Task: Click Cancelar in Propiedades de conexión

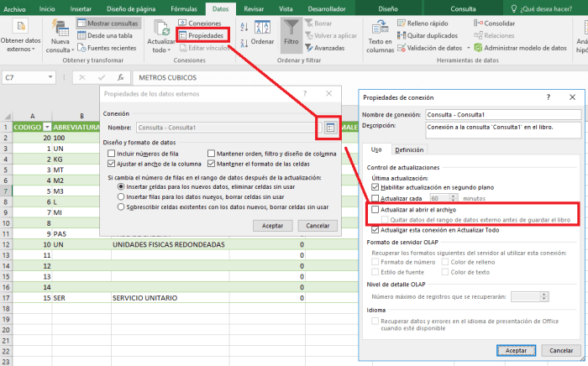Action: pyautogui.click(x=561, y=351)
